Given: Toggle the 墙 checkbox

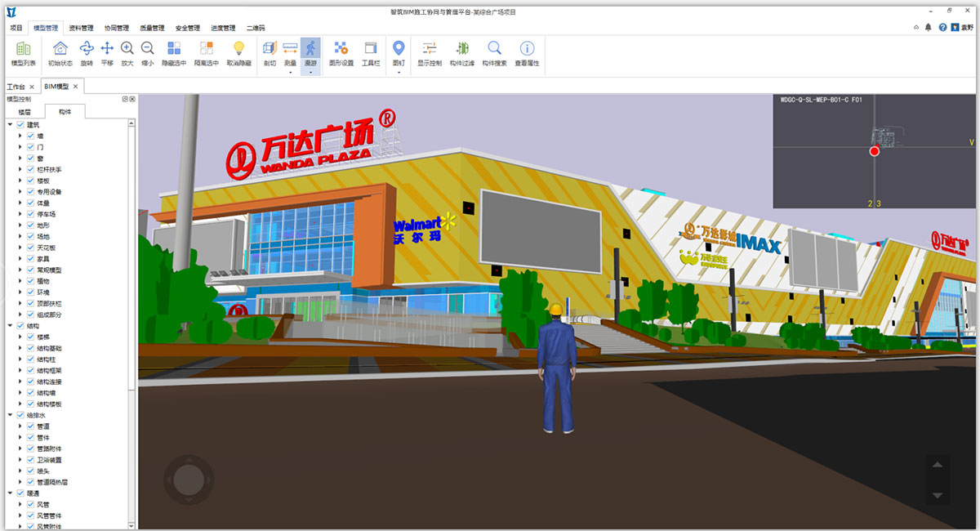Looking at the screenshot, I should tap(31, 136).
